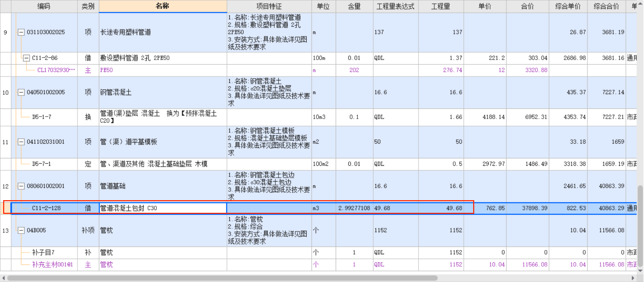Viewport: 644px width, 282px height.
Task: Select row number 10 header
Action: pyautogui.click(x=5, y=93)
